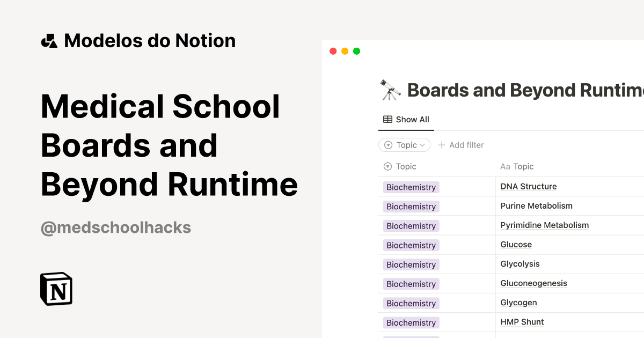The height and width of the screenshot is (338, 644).
Task: Click the table view icon next to Show All
Action: pos(386,119)
